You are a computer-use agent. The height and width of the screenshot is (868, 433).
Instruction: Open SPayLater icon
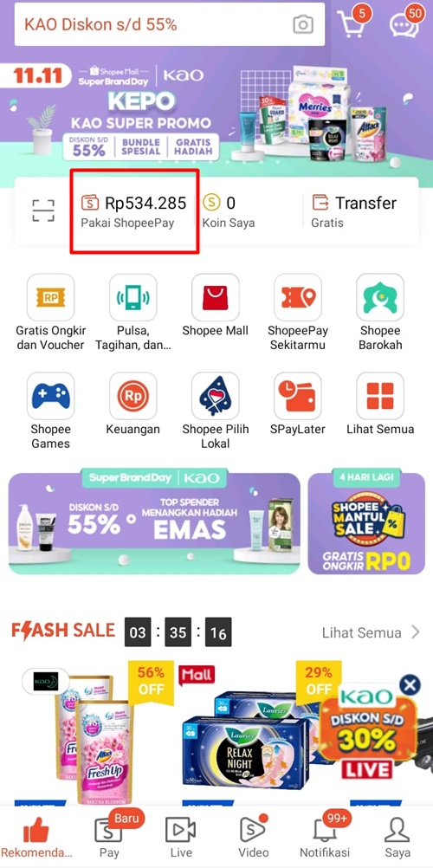[298, 396]
